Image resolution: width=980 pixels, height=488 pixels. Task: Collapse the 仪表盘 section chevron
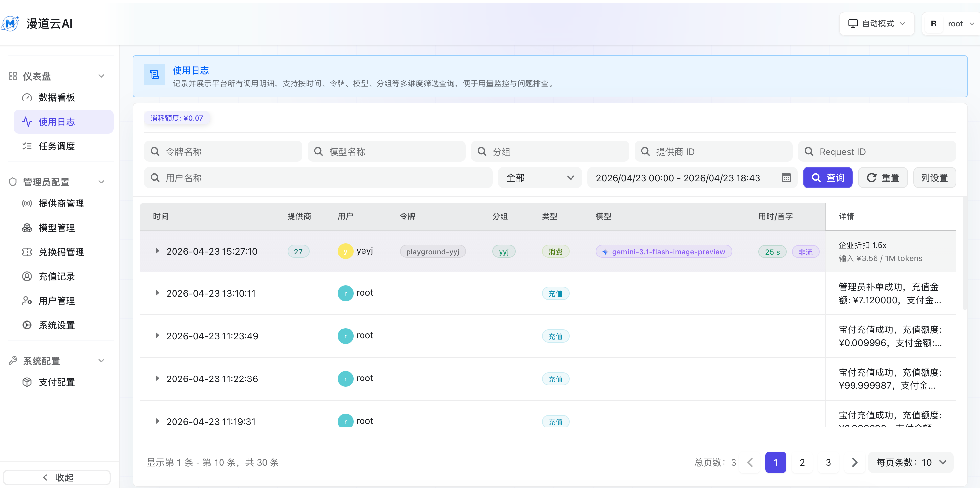coord(101,76)
